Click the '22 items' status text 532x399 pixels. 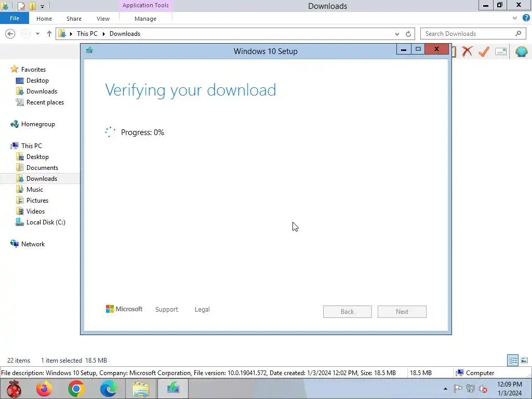pyautogui.click(x=19, y=361)
